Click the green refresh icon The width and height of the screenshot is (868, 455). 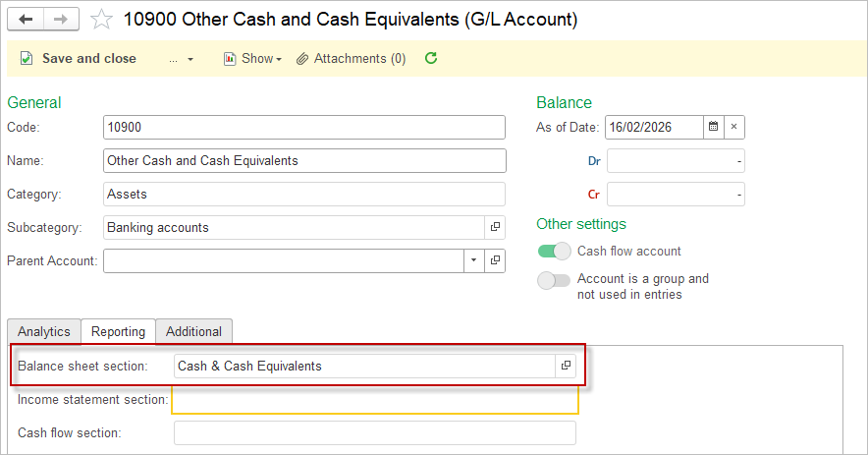tap(430, 59)
